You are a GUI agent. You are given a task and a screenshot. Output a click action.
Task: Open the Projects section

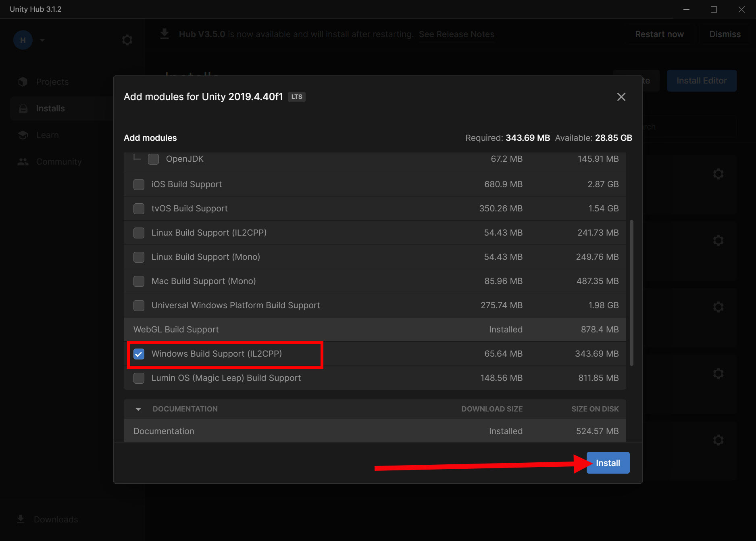click(x=52, y=81)
